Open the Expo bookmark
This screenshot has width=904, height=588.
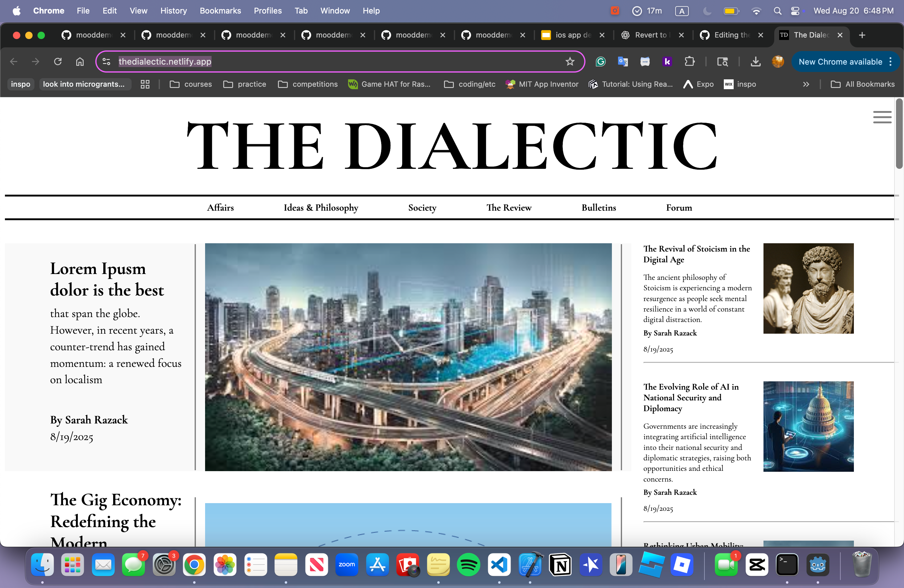[x=698, y=84]
